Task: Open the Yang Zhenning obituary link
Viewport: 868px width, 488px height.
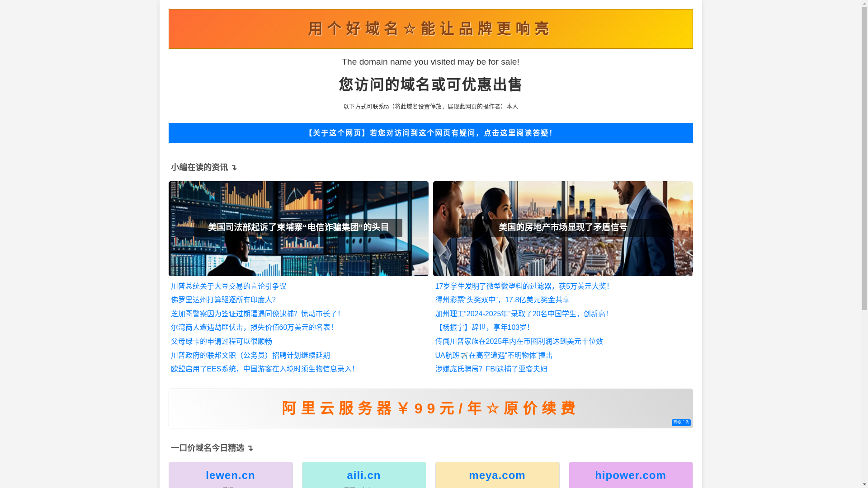Action: 482,328
